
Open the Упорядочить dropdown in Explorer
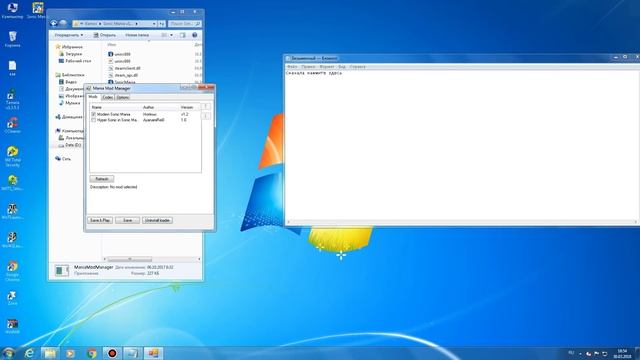(69, 35)
